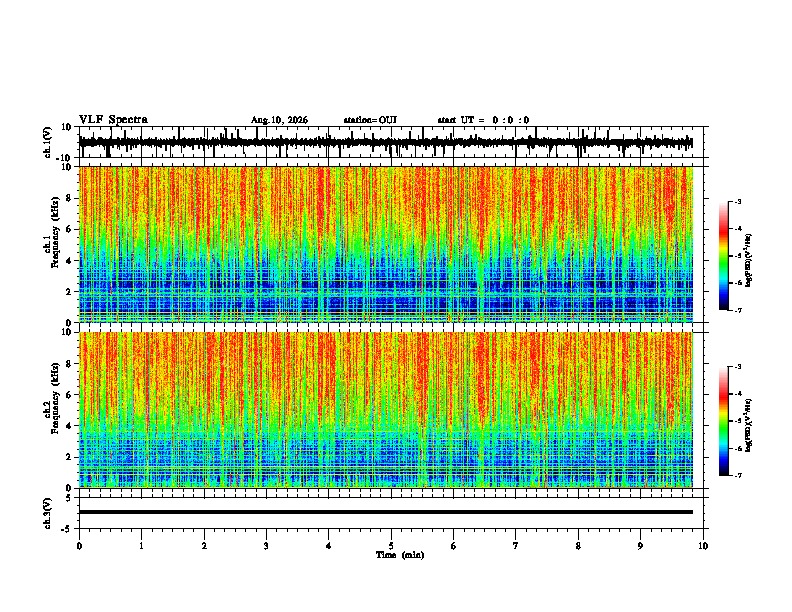Click the 2 kHz tick on ch.1 spectrogram
The width and height of the screenshot is (792, 612).
pos(70,292)
